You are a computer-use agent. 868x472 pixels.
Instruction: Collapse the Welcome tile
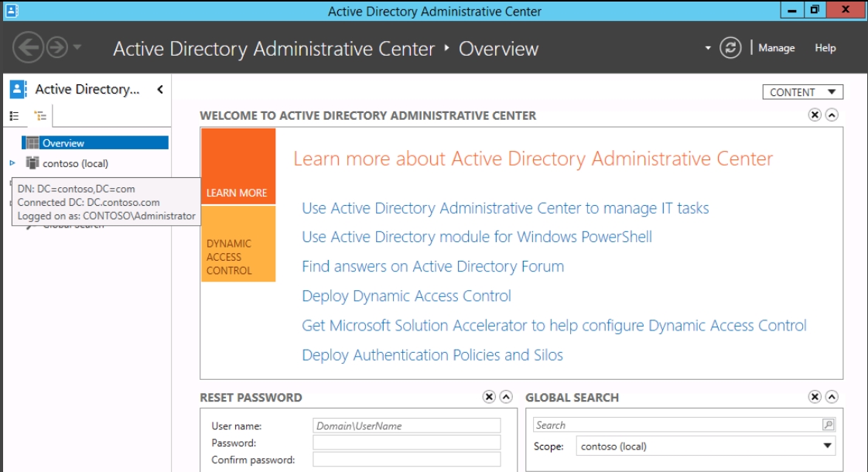(x=832, y=115)
